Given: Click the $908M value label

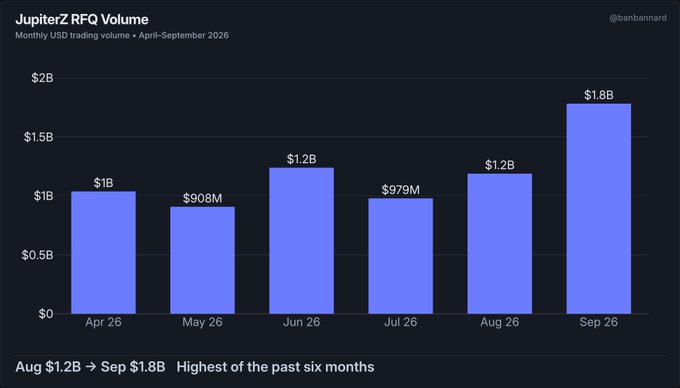Looking at the screenshot, I should tap(203, 199).
